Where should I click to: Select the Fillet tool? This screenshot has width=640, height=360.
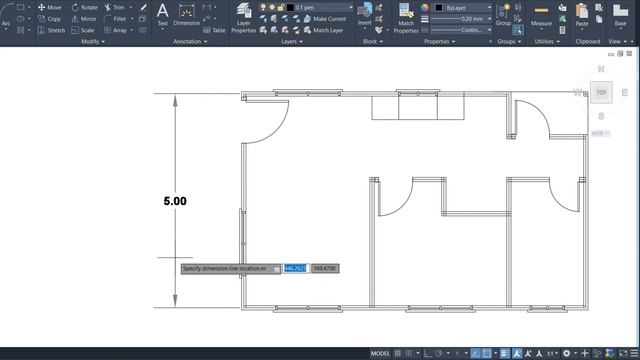point(115,19)
